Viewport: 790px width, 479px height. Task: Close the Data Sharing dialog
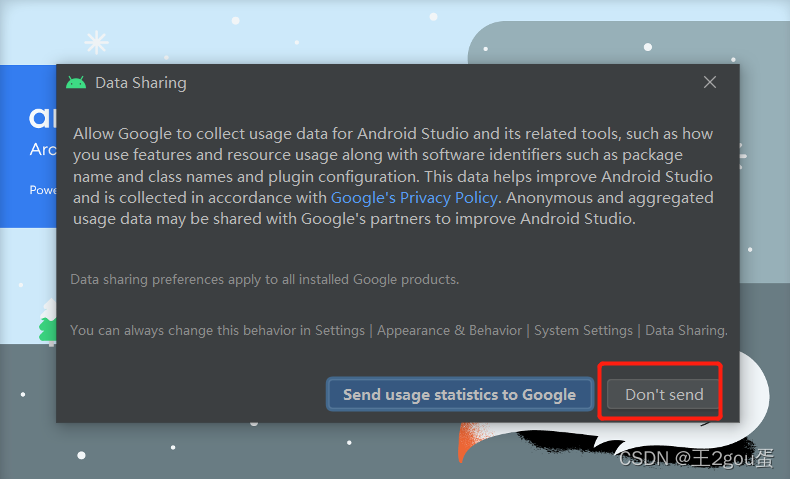pos(709,82)
